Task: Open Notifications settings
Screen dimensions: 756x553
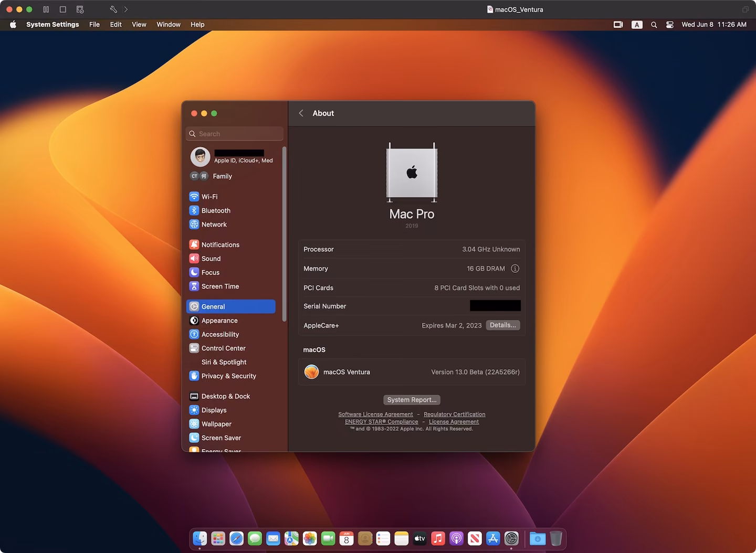Action: click(x=231, y=244)
